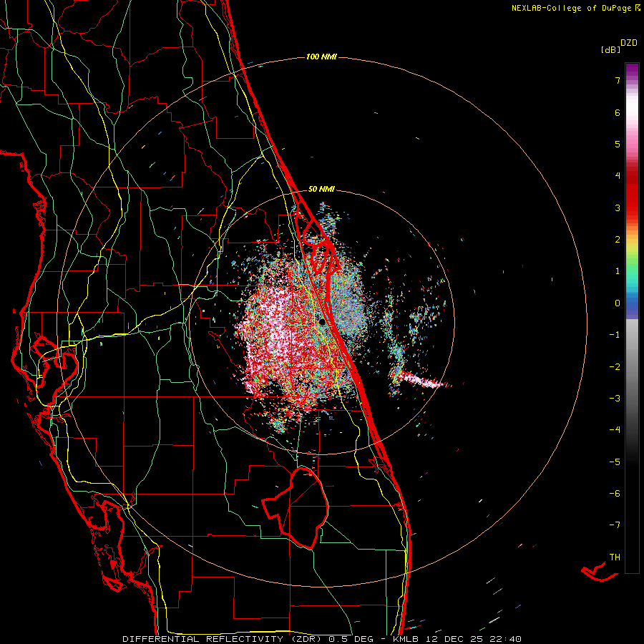
Task: Click the 12 DEC 25 date in caption
Action: point(454,639)
